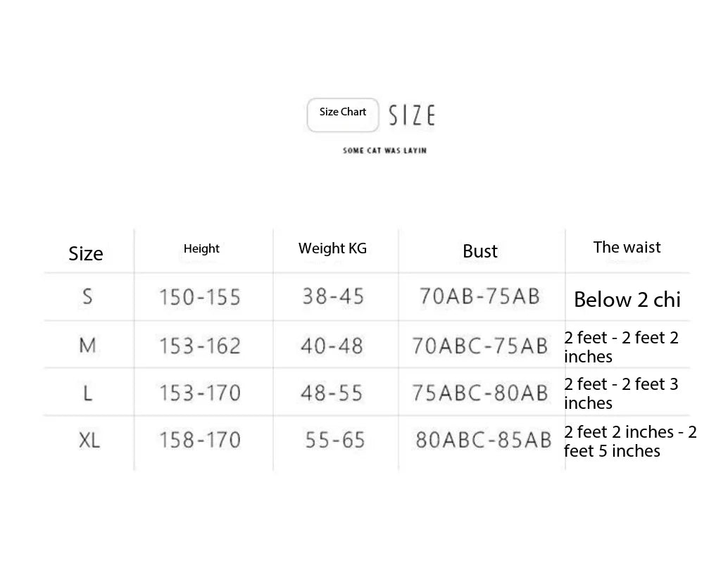The width and height of the screenshot is (728, 563).
Task: Select the Weight KG column header
Action: click(x=332, y=248)
